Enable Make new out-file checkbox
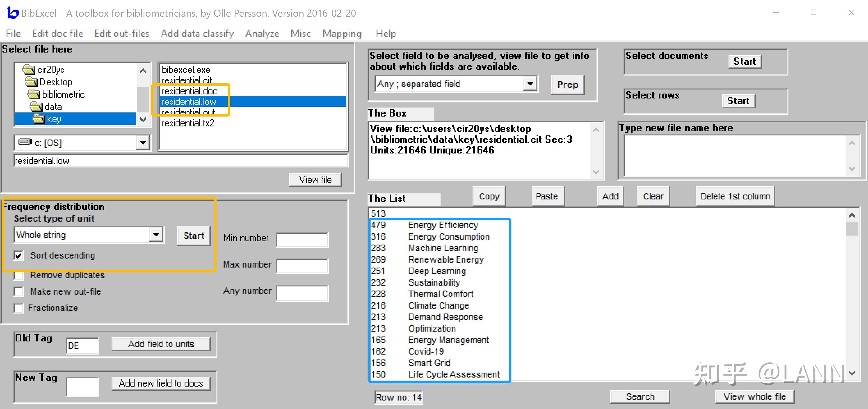868x409 pixels. point(19,292)
